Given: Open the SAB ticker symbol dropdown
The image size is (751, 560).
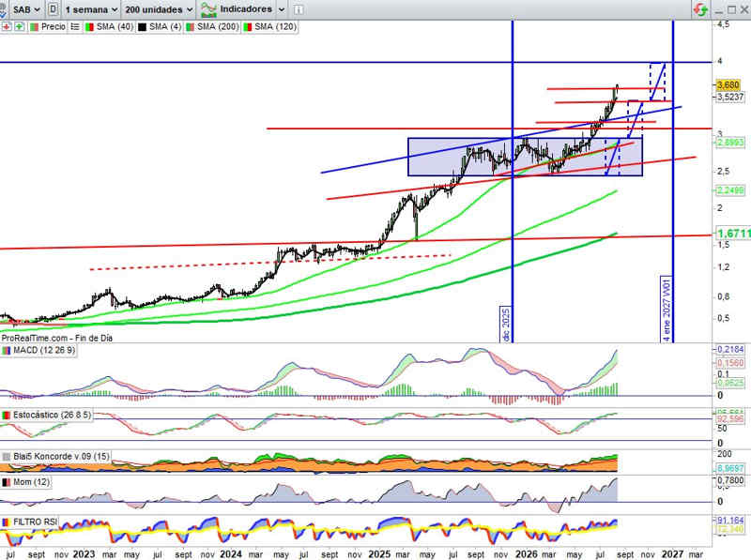Looking at the screenshot, I should (26, 9).
